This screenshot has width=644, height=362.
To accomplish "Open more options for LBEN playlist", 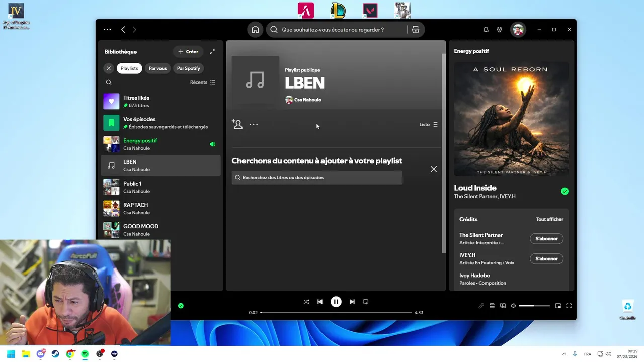I will (x=254, y=124).
